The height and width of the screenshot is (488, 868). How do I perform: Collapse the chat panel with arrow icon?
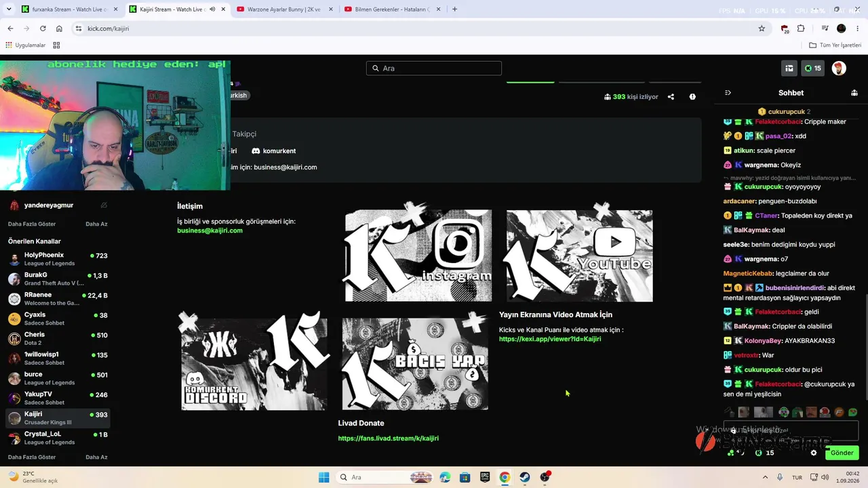pos(728,93)
